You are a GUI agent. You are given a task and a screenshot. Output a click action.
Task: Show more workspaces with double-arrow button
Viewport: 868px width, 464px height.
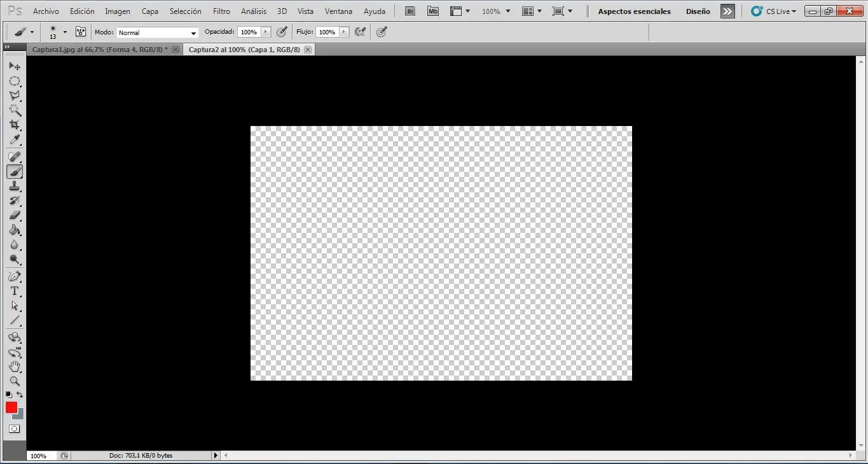[727, 11]
